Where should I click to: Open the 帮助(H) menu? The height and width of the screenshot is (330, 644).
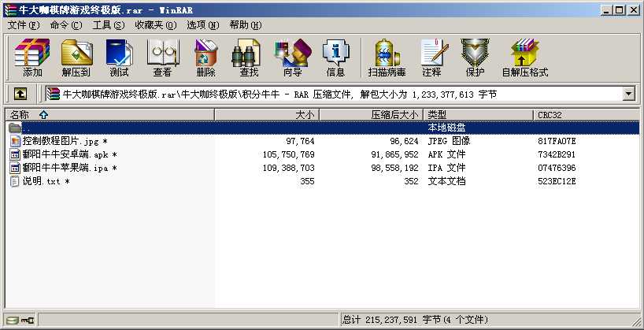[x=246, y=25]
